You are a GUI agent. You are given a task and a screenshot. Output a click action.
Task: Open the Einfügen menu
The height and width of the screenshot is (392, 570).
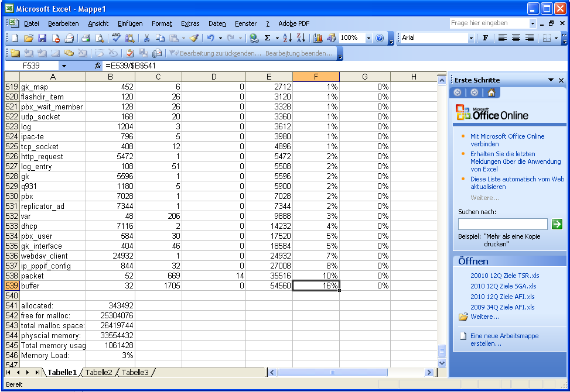coord(130,23)
